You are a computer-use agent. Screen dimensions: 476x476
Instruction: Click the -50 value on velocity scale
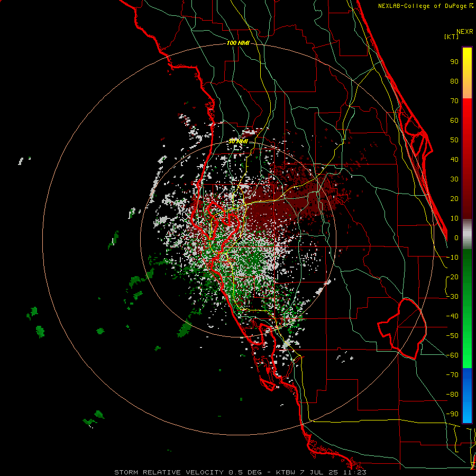452,336
